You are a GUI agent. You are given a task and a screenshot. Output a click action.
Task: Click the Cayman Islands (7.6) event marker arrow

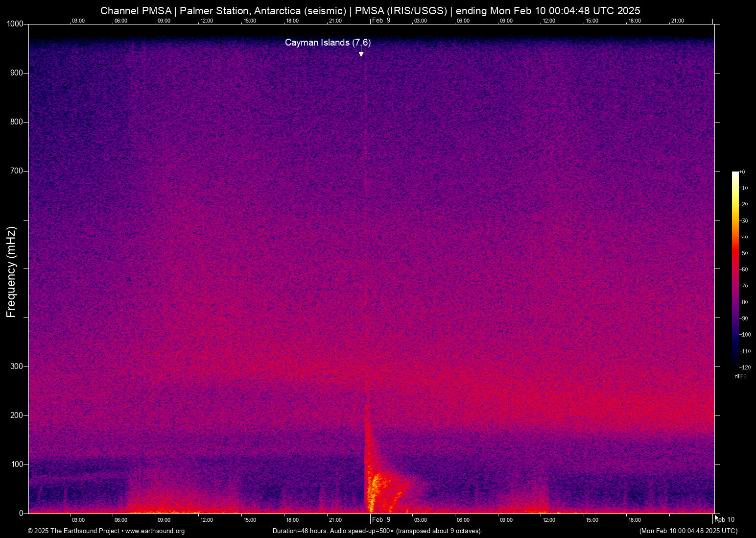pos(361,52)
